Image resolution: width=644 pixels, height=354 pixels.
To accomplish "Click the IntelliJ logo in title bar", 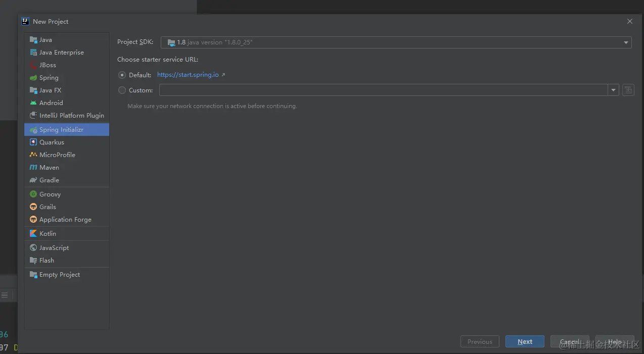I will [25, 21].
